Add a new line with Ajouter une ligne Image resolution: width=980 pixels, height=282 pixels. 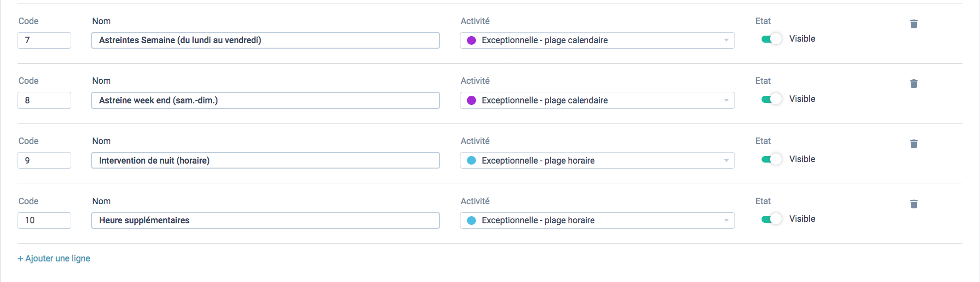(x=54, y=258)
